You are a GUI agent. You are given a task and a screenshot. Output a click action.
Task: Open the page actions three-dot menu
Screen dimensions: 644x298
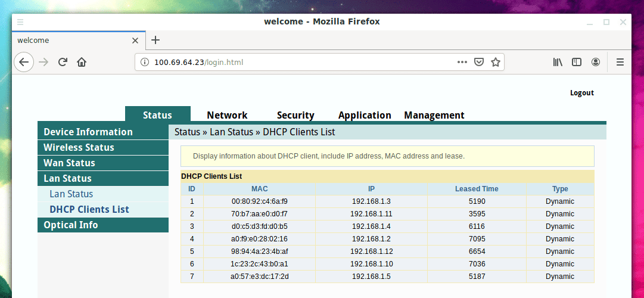[462, 62]
